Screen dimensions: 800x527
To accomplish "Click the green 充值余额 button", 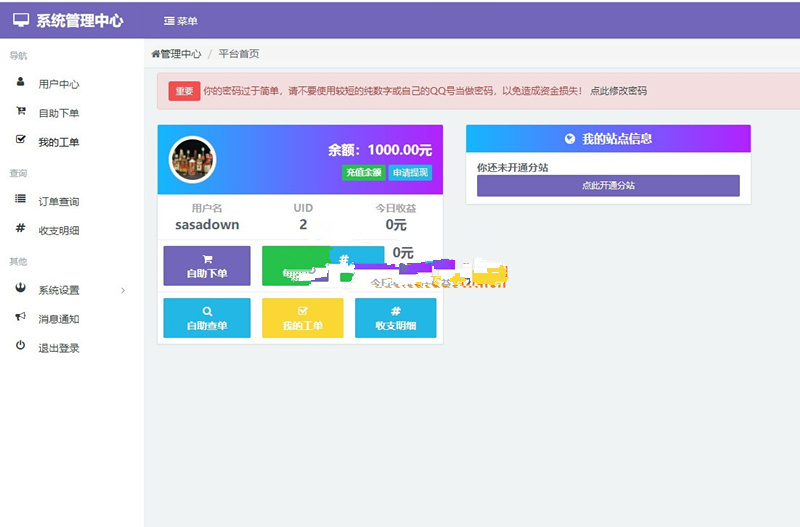I will click(363, 172).
